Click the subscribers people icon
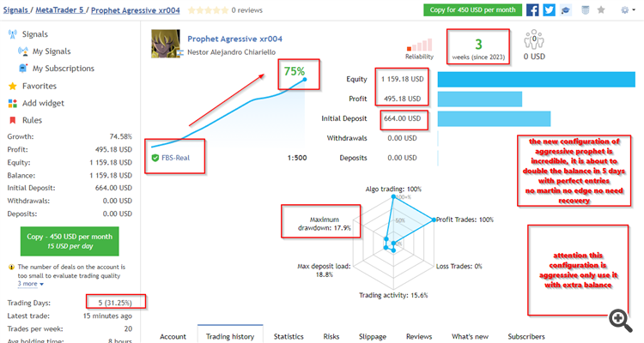644x343 pixels. tap(534, 39)
